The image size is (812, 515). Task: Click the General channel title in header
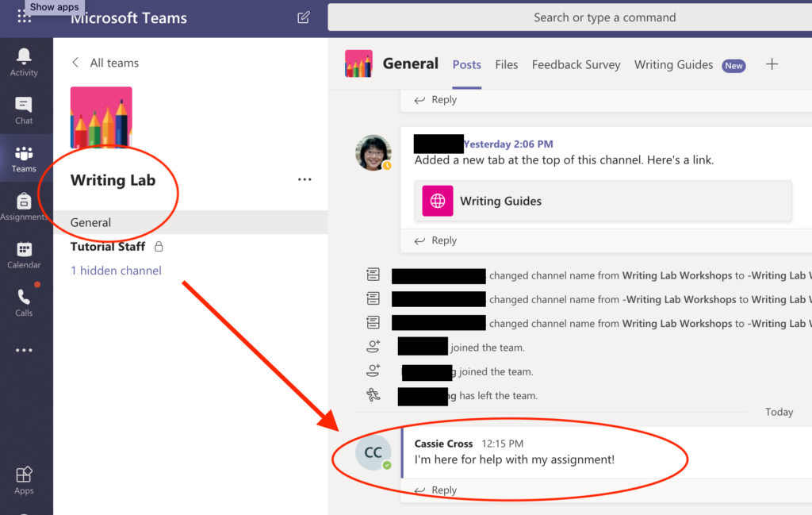coord(410,63)
